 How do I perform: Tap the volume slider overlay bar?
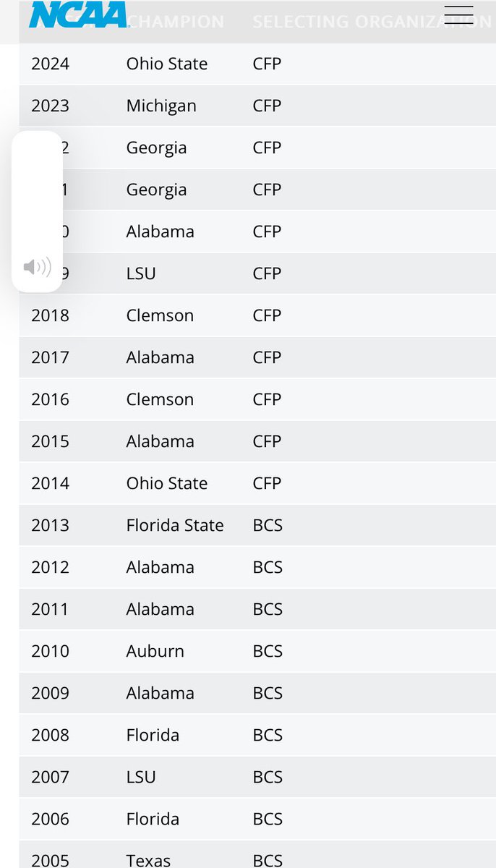pyautogui.click(x=37, y=195)
